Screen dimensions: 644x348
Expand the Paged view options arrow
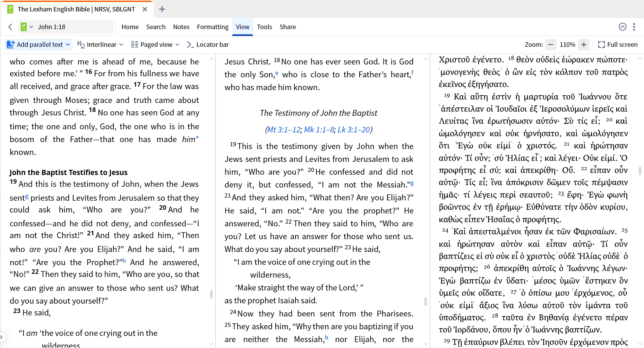point(177,44)
